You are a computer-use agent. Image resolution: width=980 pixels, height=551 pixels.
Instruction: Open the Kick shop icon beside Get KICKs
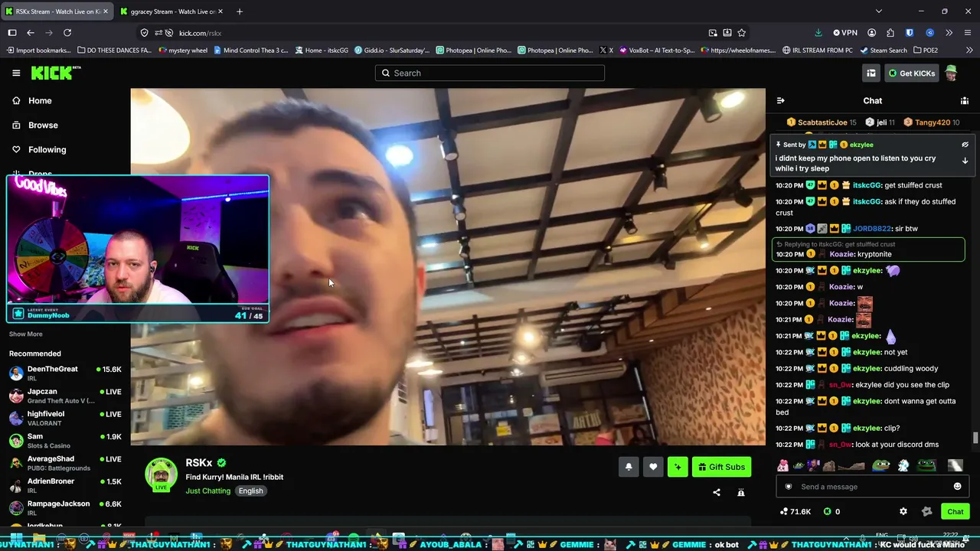pyautogui.click(x=871, y=73)
